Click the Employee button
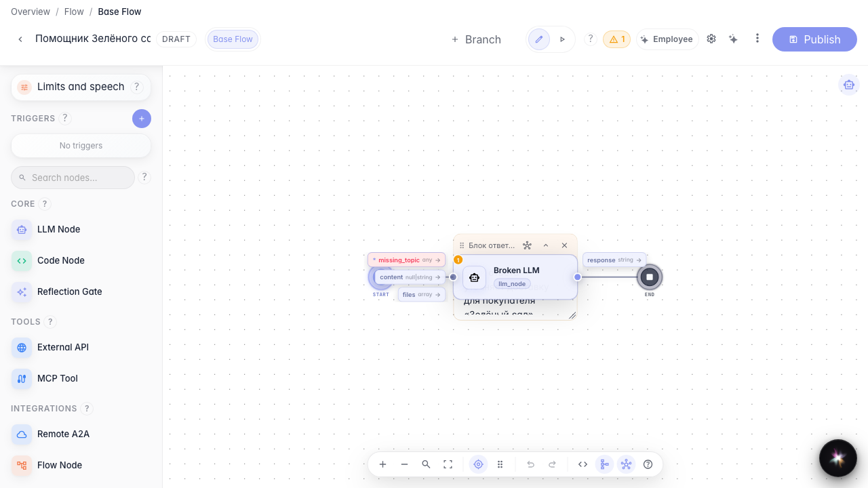868x488 pixels. (x=666, y=39)
